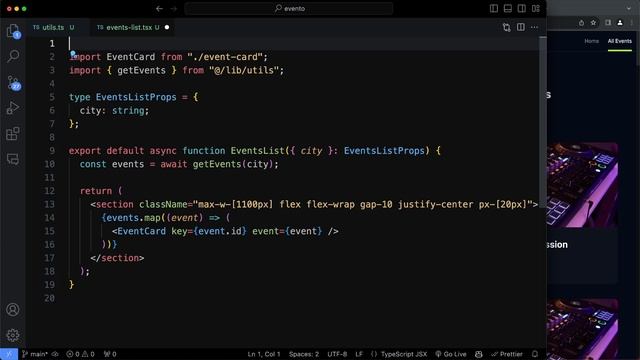The width and height of the screenshot is (640, 360).
Task: Open the browser three-dot menu
Action: (632, 23)
